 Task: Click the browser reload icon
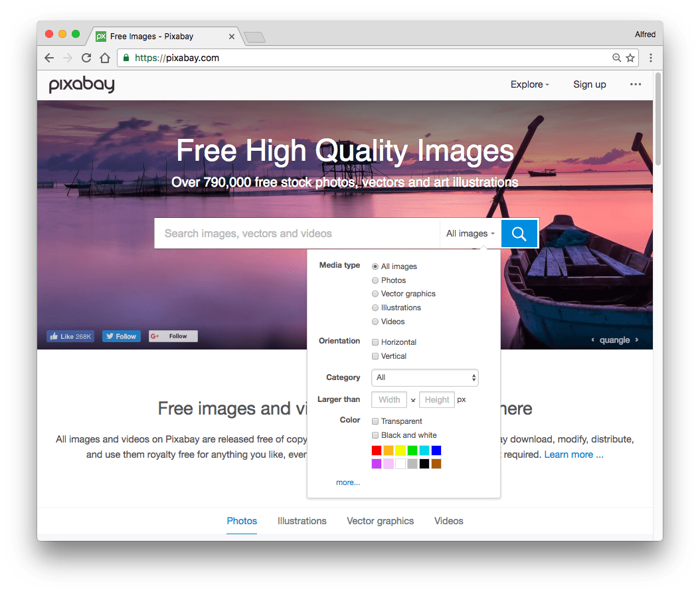click(x=86, y=58)
